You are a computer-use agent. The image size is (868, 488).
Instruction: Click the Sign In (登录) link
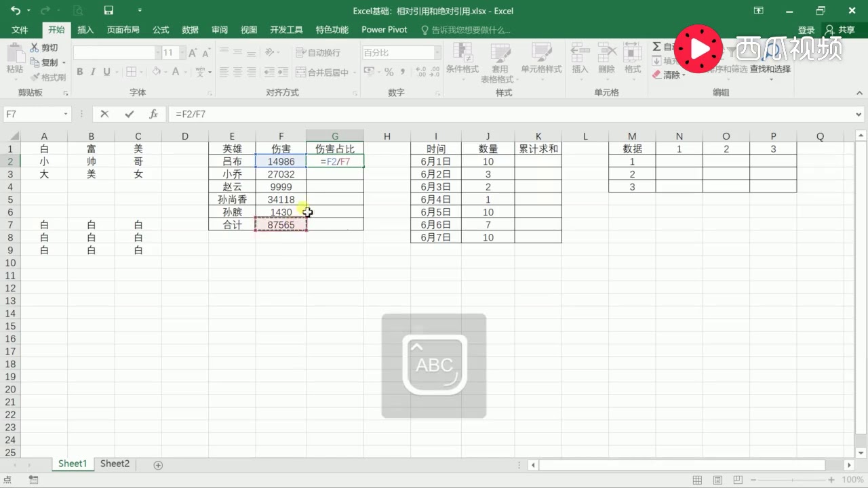[x=806, y=30]
